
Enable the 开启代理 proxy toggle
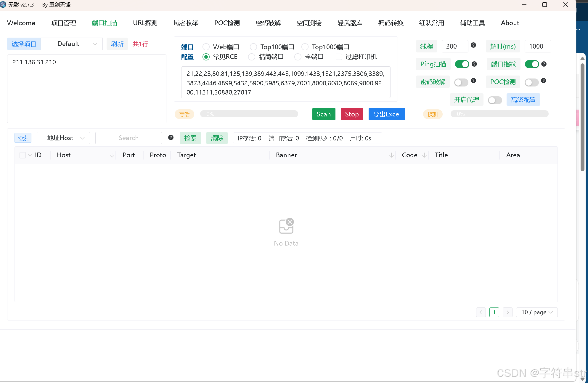coord(495,100)
